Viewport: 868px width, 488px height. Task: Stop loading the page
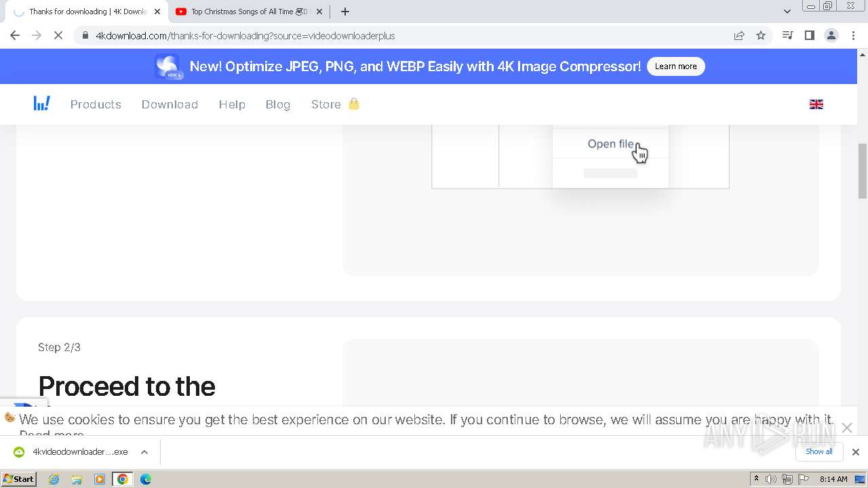(58, 35)
